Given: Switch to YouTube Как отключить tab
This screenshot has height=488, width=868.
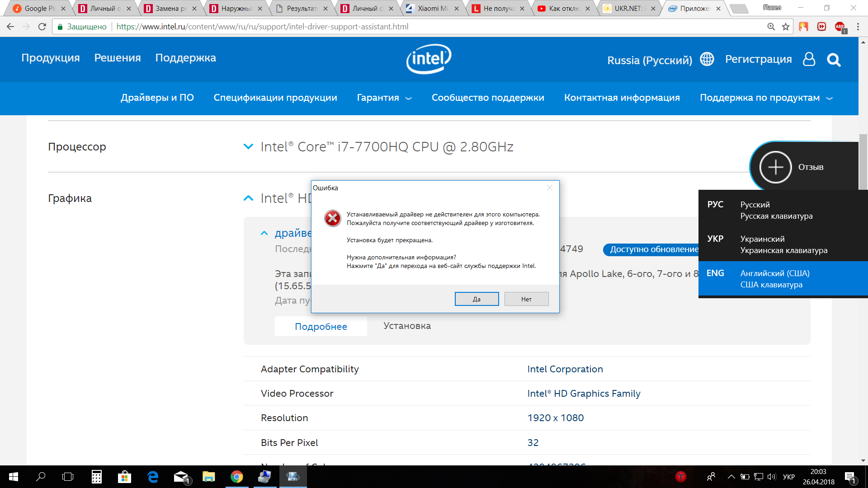Looking at the screenshot, I should (564, 8).
